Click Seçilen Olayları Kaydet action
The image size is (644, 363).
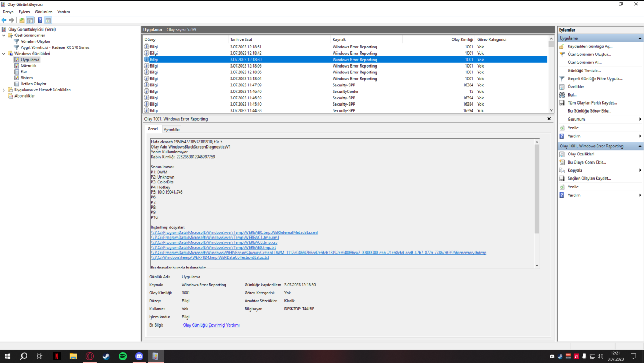[589, 178]
